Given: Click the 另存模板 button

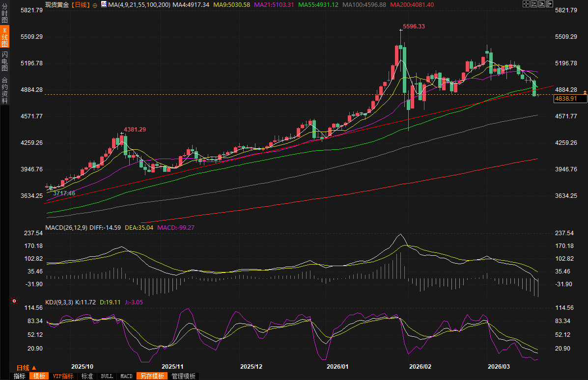Looking at the screenshot, I should [x=152, y=376].
